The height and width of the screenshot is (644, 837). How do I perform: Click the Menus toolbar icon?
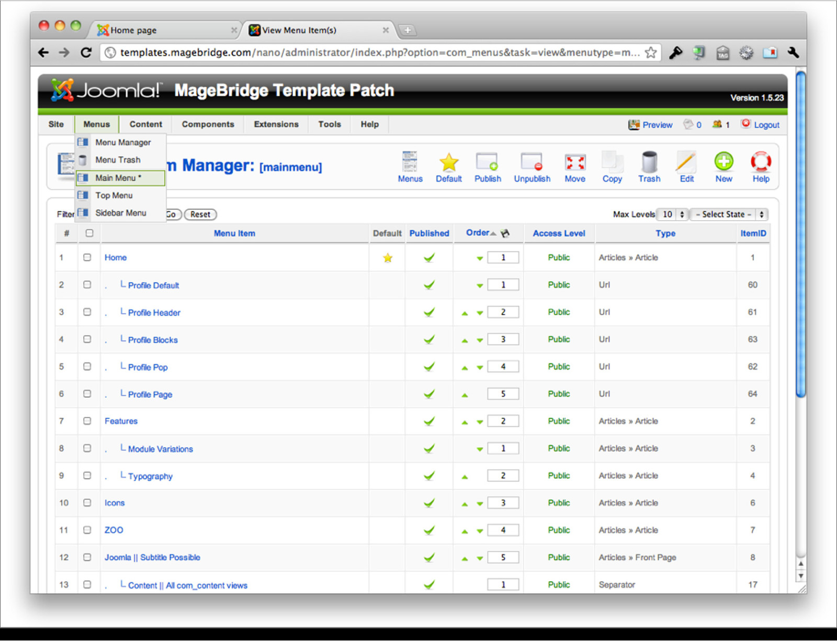(x=410, y=162)
